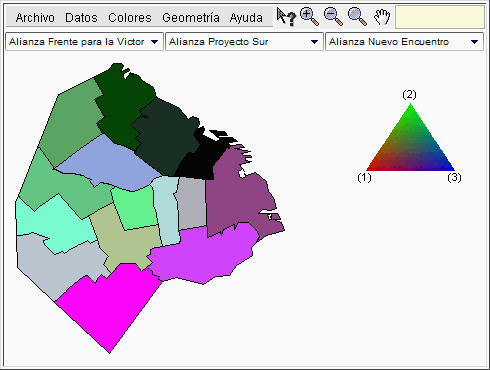The width and height of the screenshot is (490, 370).
Task: Open the Colores menu
Action: 130,17
